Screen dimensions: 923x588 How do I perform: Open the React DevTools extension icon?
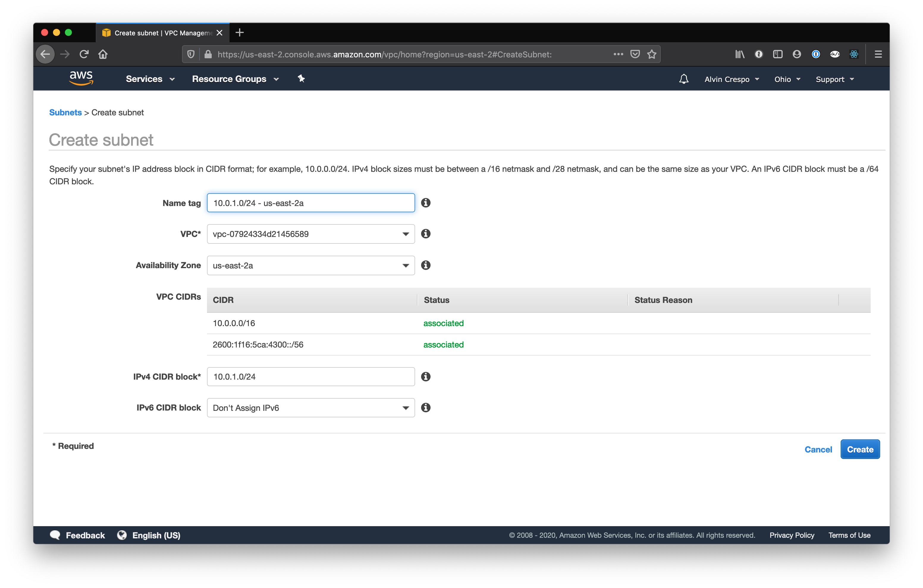[x=854, y=54]
